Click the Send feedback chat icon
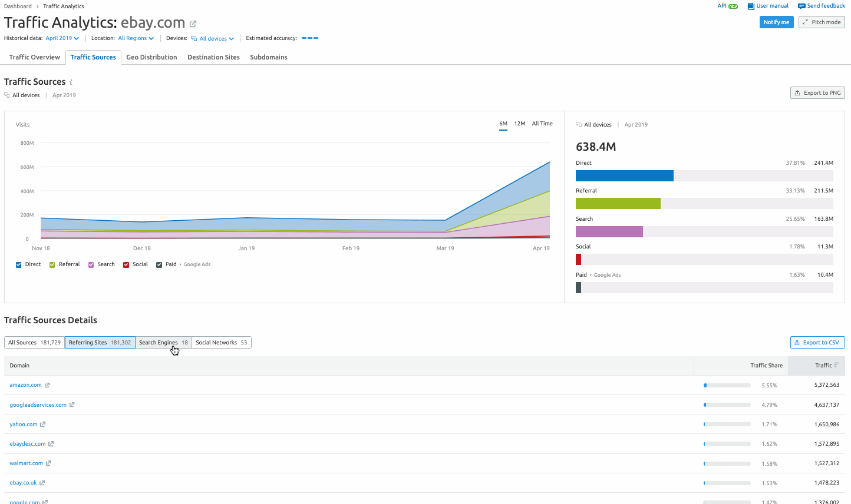 click(x=801, y=6)
